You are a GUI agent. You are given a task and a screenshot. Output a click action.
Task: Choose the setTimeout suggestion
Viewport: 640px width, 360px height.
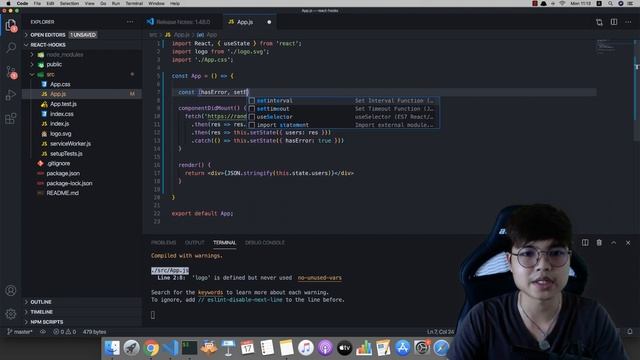(343, 109)
